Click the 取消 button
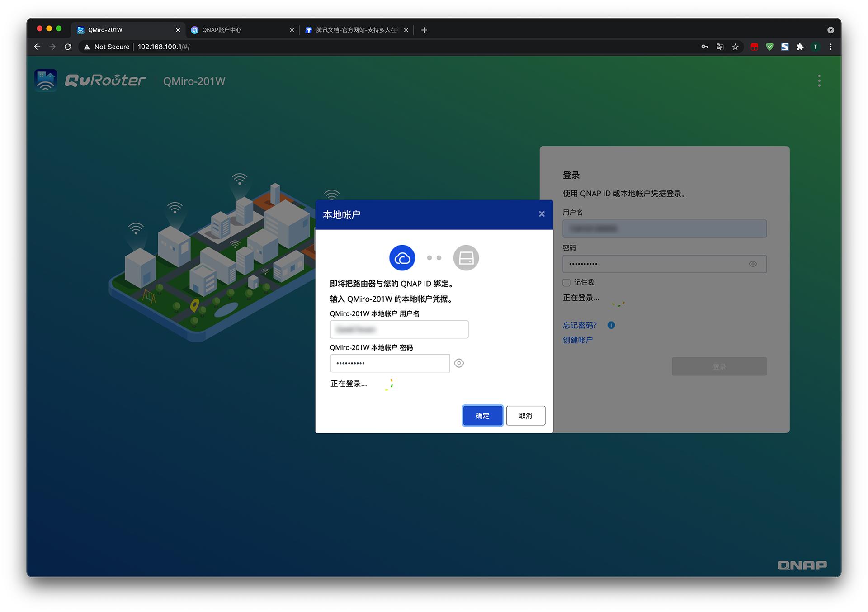Image resolution: width=868 pixels, height=612 pixels. 525,416
